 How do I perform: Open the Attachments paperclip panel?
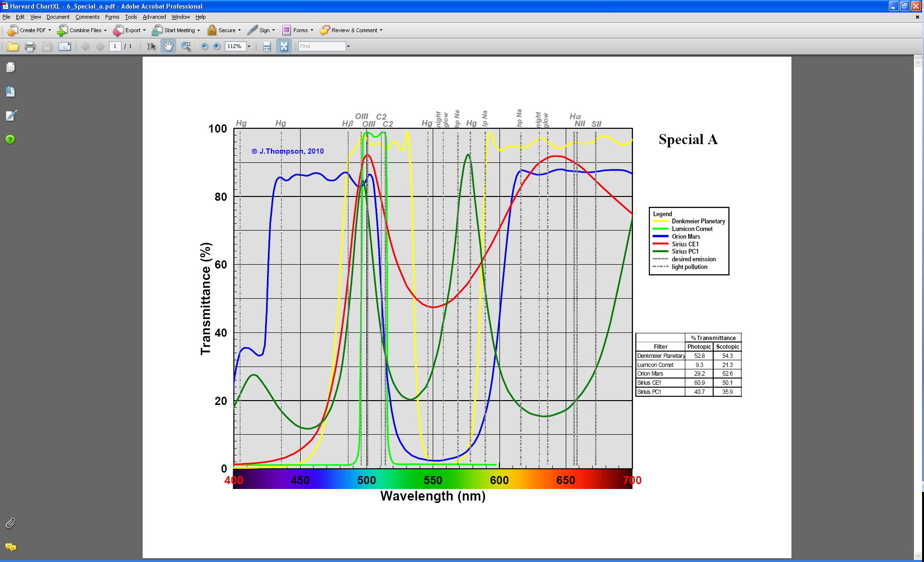click(11, 523)
